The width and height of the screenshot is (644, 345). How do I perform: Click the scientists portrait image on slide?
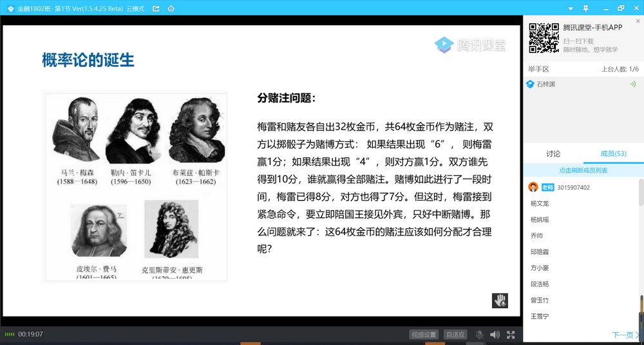tap(137, 187)
